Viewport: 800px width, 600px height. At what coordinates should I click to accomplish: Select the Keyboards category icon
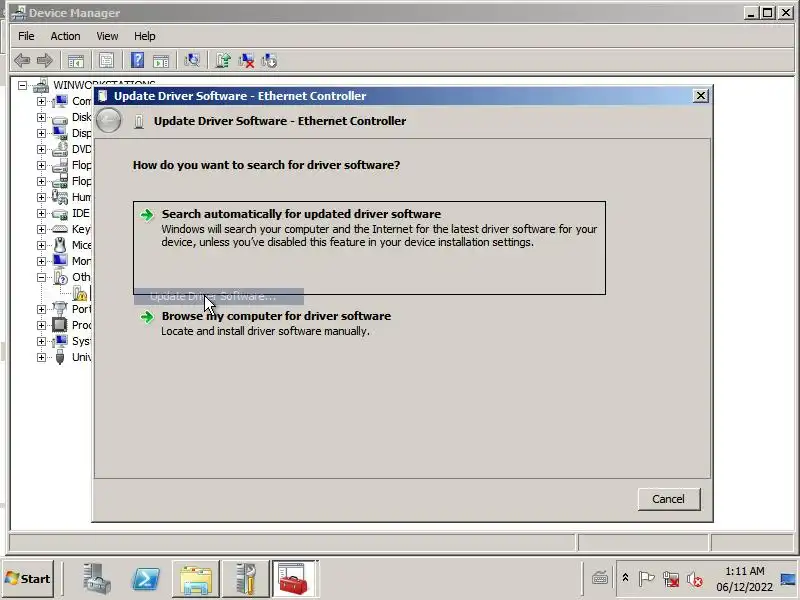(60, 229)
